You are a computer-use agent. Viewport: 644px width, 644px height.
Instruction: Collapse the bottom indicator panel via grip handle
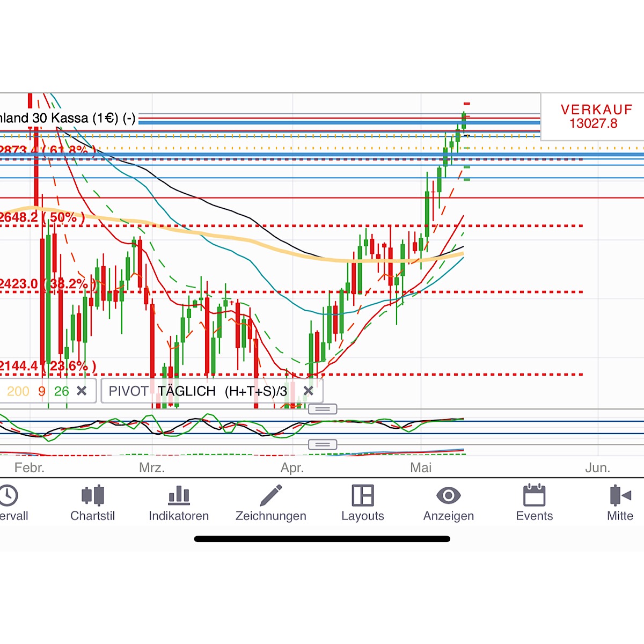coord(323,444)
